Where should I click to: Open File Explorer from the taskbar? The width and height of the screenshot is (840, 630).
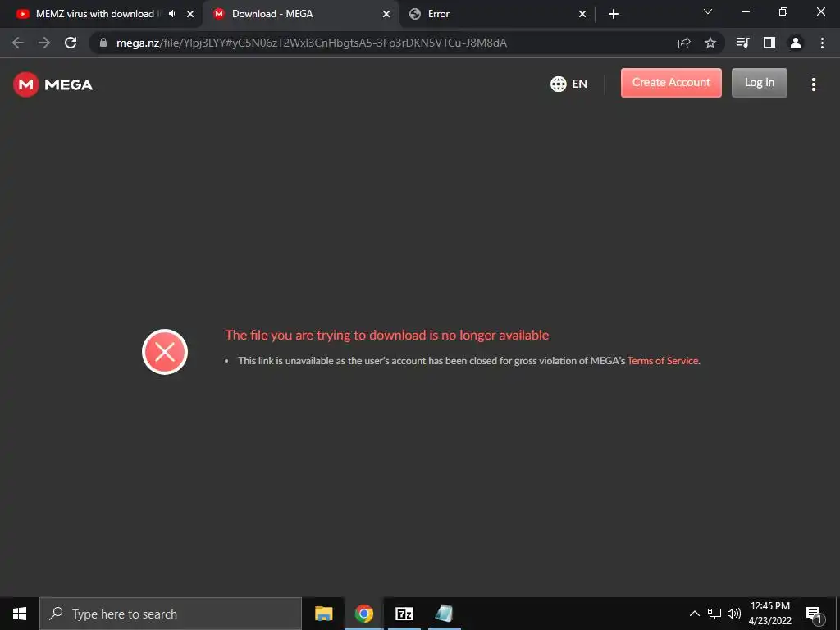[323, 614]
